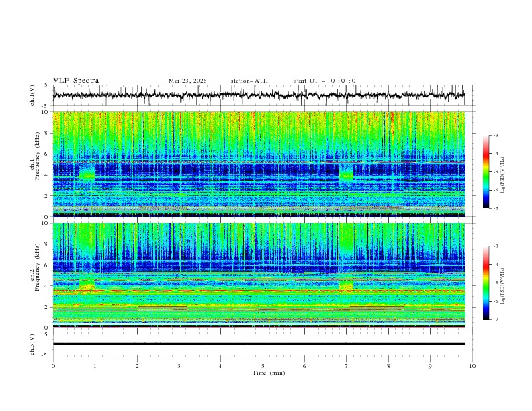Click the time axis tick label 4
The image size is (532, 411).
coord(220,366)
